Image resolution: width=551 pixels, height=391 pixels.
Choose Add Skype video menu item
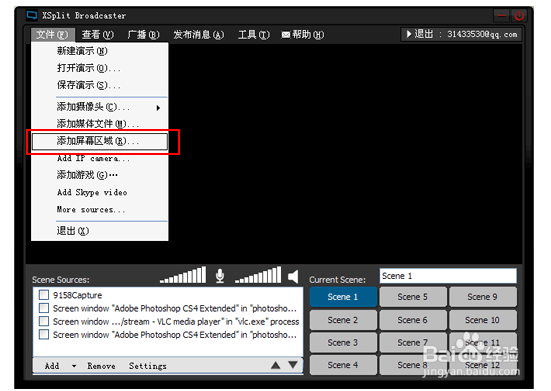click(x=100, y=192)
